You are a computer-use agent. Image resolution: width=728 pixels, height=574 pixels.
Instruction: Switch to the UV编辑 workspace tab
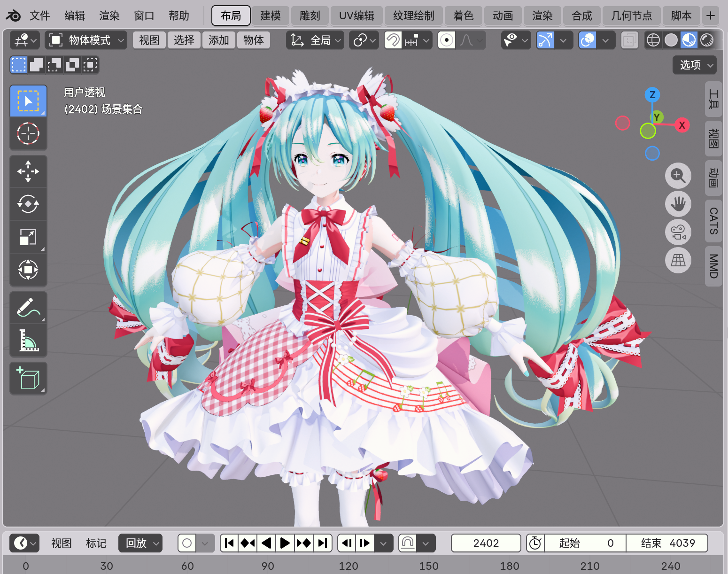pyautogui.click(x=356, y=16)
